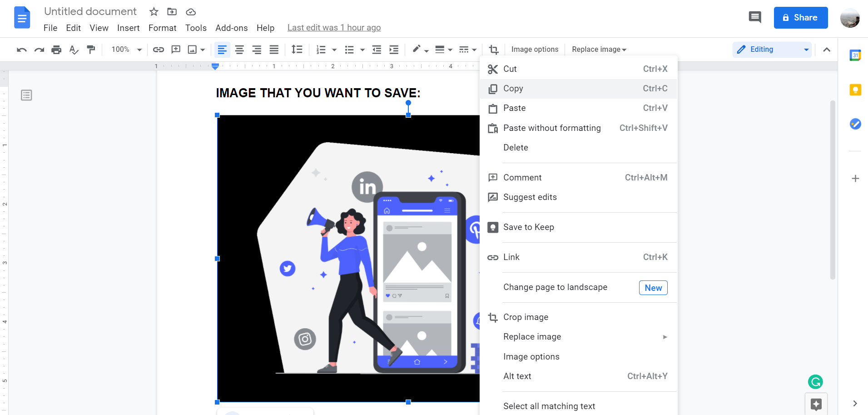Run spelling and grammar check

tap(74, 50)
